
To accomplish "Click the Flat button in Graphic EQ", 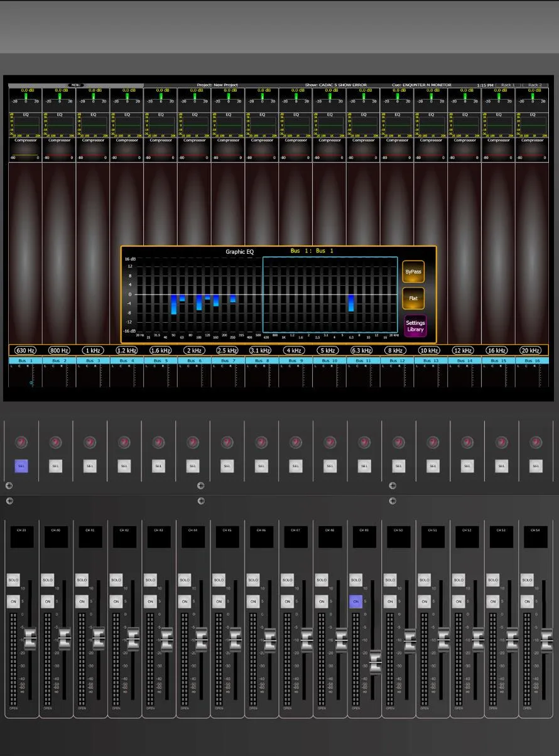I will point(413,299).
